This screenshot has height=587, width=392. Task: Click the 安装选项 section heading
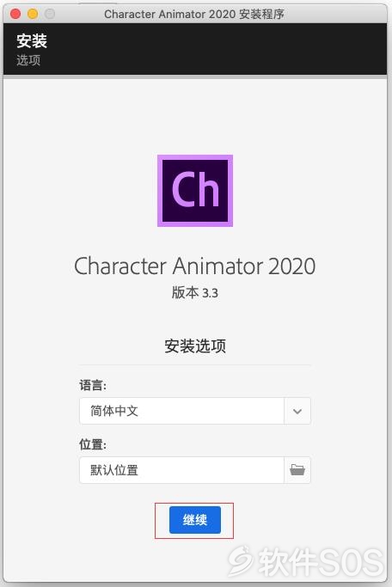(195, 345)
